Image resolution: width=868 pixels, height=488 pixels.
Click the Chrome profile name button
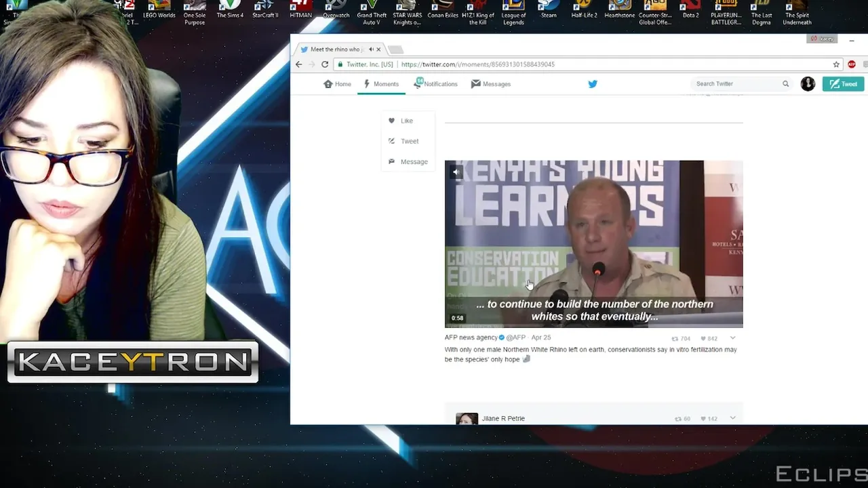tap(822, 39)
